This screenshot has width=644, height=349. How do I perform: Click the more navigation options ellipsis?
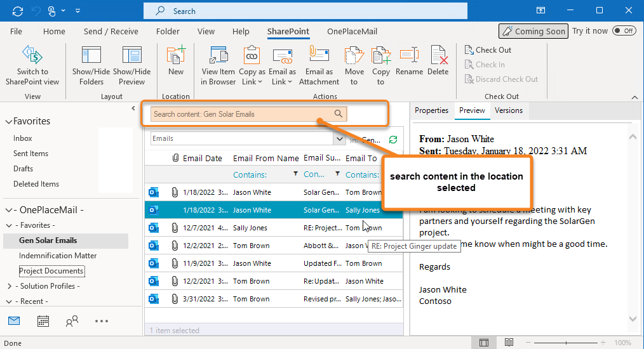pyautogui.click(x=102, y=321)
